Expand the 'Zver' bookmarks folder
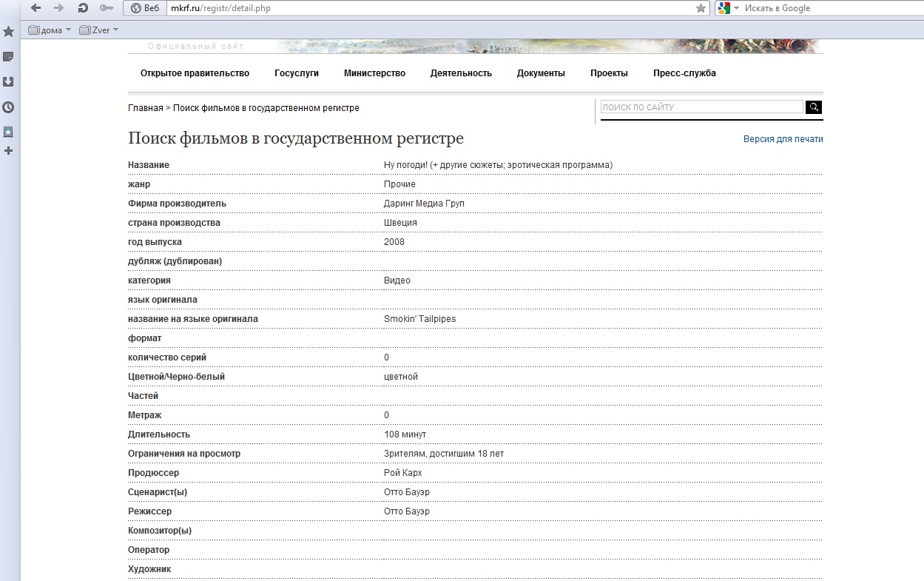The image size is (924, 581). click(99, 30)
